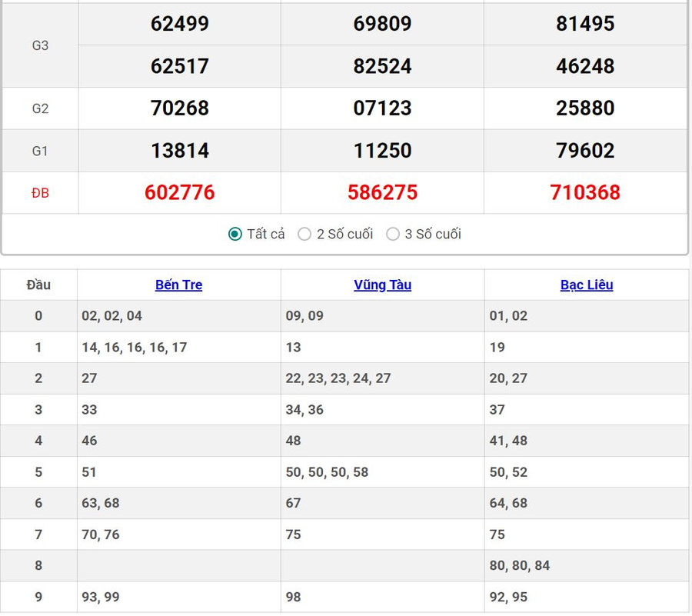Go to the Bạc Liêu link
Viewport: 692px width, 616px height.
(586, 285)
